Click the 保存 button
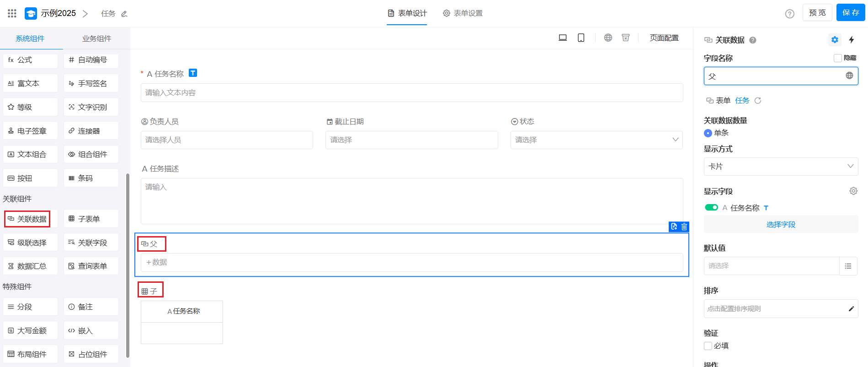 [851, 12]
